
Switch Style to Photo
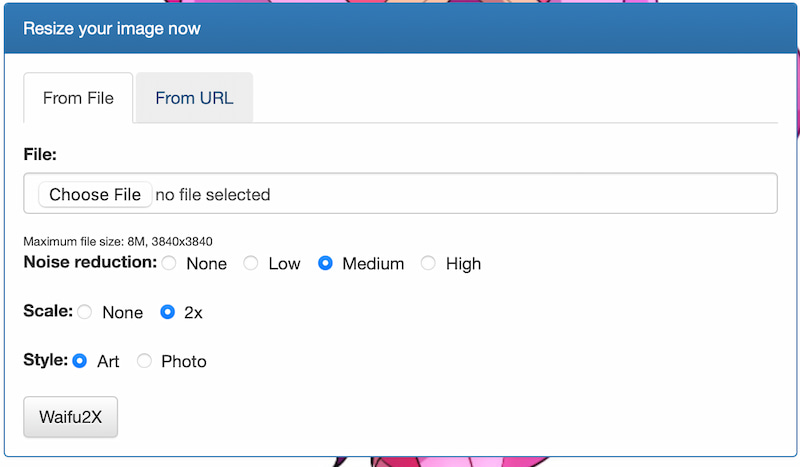(x=144, y=361)
